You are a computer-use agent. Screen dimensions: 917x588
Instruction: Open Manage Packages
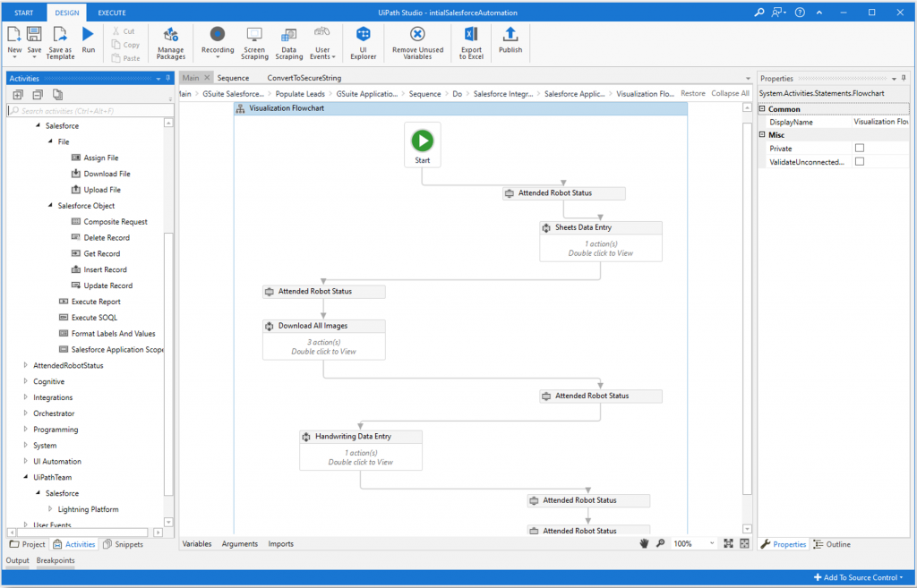(x=171, y=43)
